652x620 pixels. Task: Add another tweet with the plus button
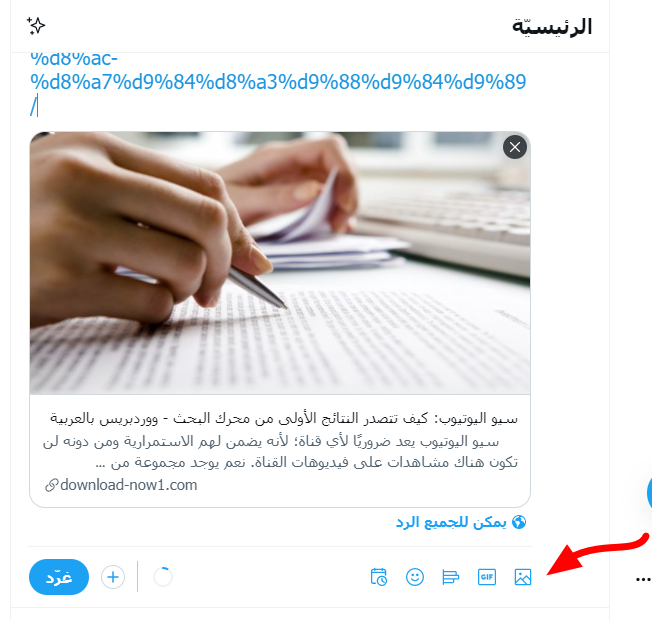(113, 577)
